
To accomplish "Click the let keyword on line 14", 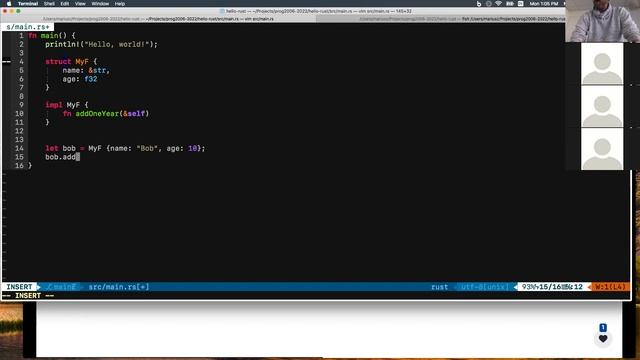I will tap(51, 148).
